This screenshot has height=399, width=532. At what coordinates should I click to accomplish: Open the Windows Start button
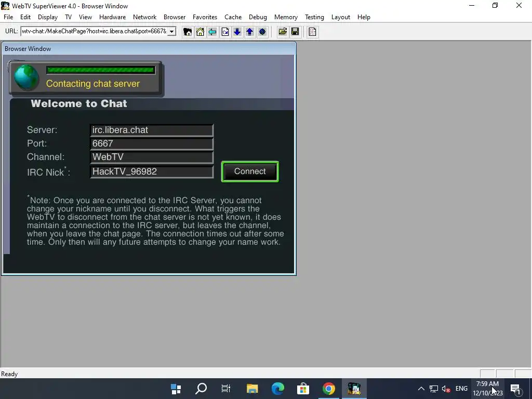[176, 389]
